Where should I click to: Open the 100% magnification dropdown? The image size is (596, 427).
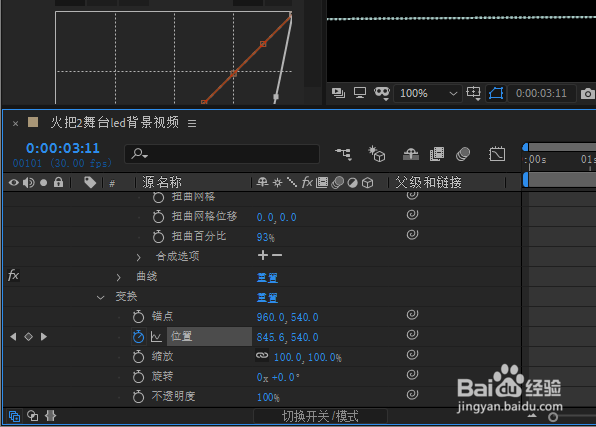tap(428, 93)
